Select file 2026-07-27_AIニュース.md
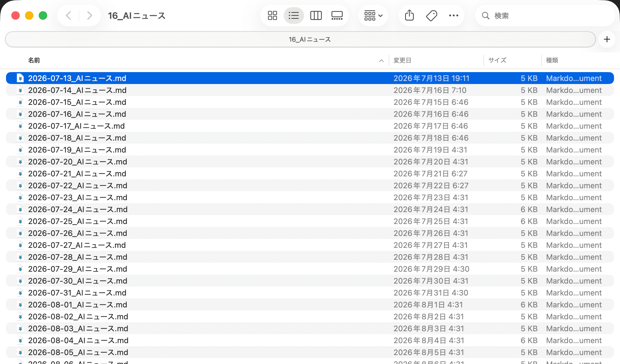This screenshot has height=364, width=620. 310,245
